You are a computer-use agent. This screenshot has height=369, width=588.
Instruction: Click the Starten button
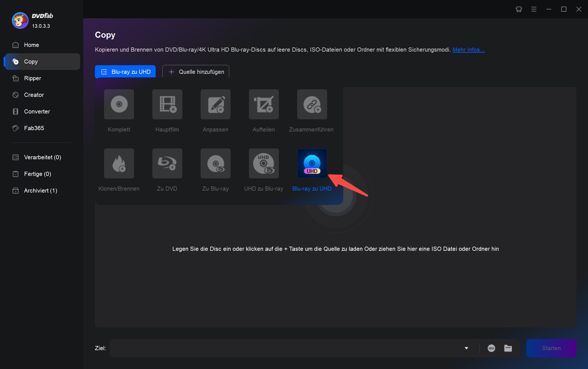click(x=551, y=348)
